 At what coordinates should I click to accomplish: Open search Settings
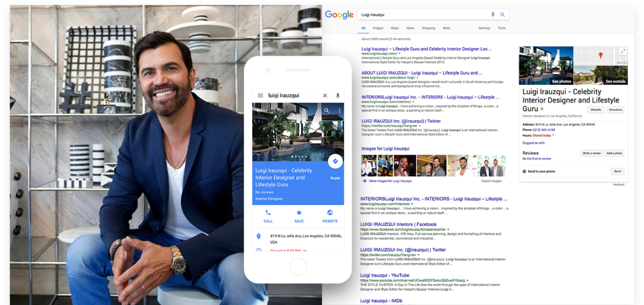pyautogui.click(x=484, y=28)
